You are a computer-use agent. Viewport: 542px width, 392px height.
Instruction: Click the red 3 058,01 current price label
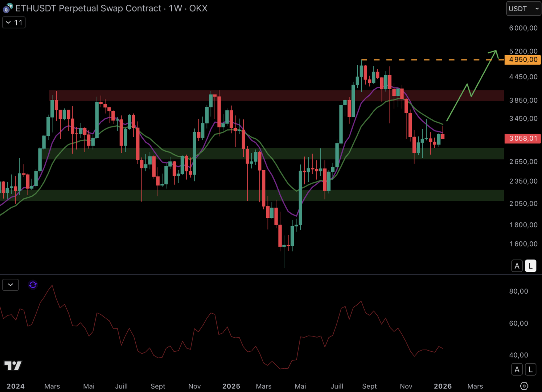coord(523,138)
